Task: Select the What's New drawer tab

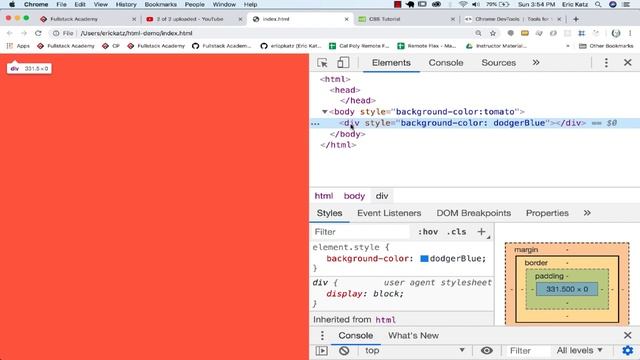Action: click(x=413, y=336)
